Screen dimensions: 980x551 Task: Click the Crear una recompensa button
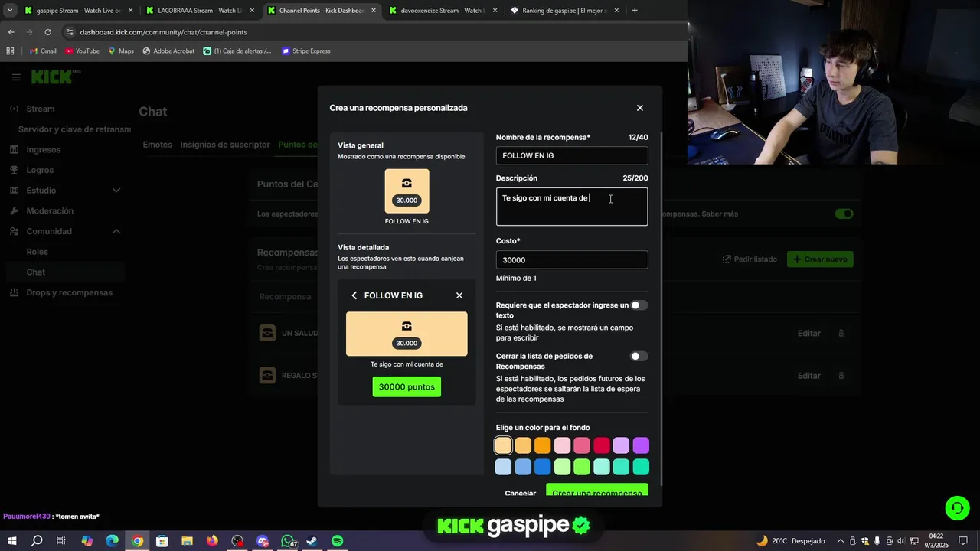click(597, 490)
